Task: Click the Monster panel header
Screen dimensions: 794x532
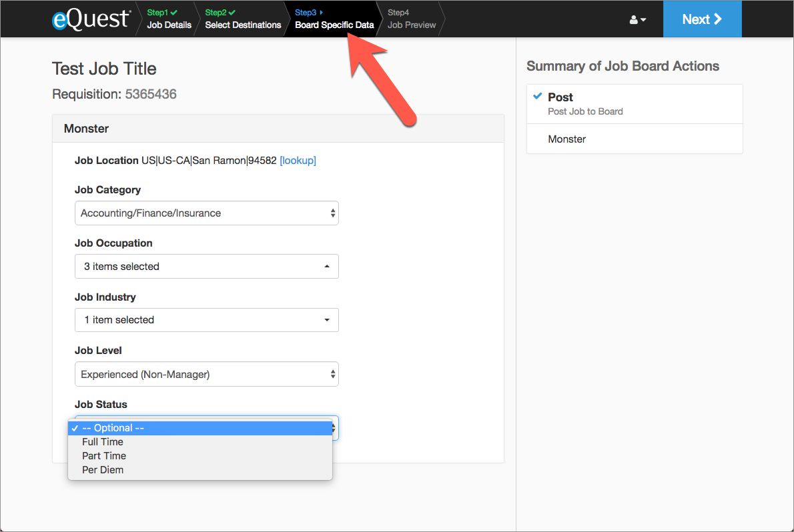Action: click(278, 129)
